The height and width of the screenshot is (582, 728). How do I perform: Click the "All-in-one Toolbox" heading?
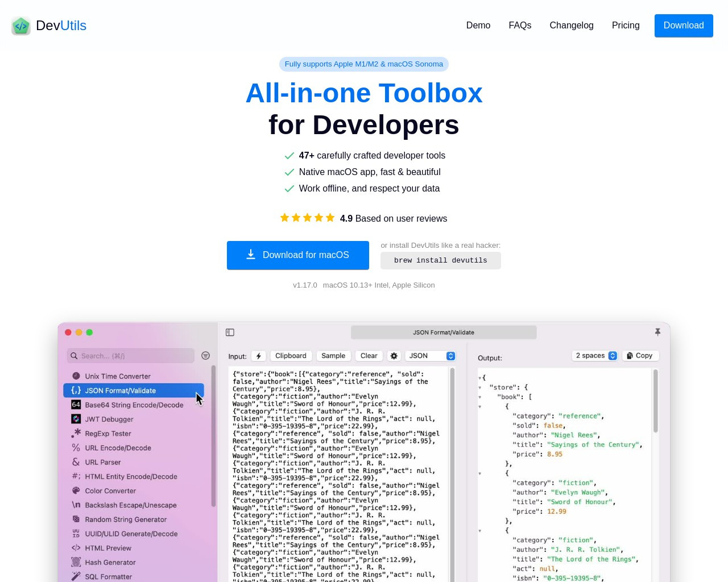tap(364, 93)
